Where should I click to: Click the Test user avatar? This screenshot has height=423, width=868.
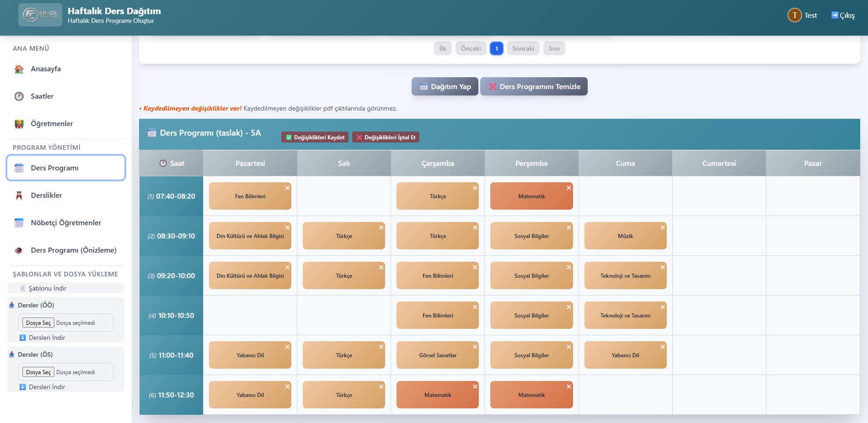[794, 16]
